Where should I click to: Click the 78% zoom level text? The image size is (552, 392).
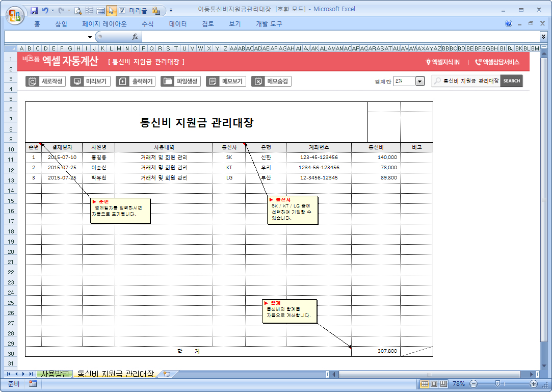tap(459, 383)
